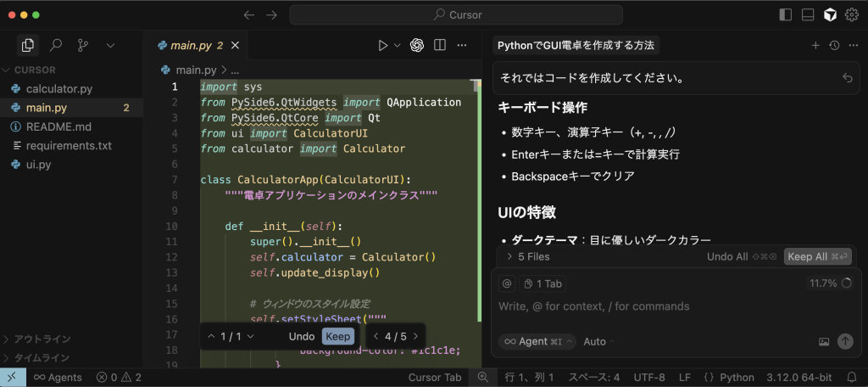Click the split editor icon
Viewport: 868px width, 387px height.
440,45
